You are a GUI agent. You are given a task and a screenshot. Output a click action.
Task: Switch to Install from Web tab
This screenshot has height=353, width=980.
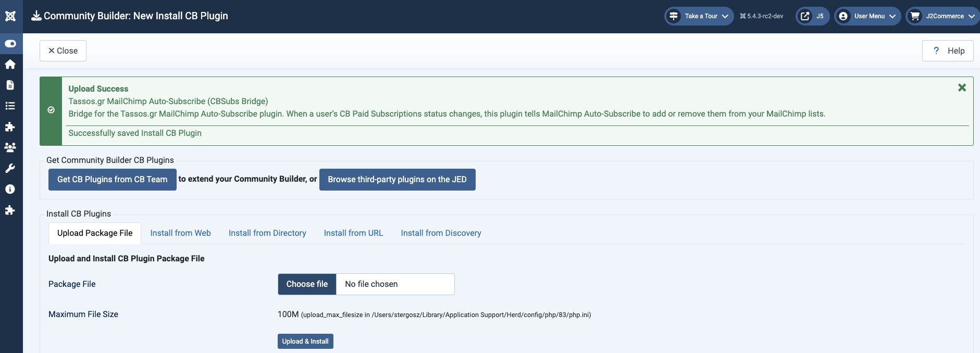[x=180, y=233]
